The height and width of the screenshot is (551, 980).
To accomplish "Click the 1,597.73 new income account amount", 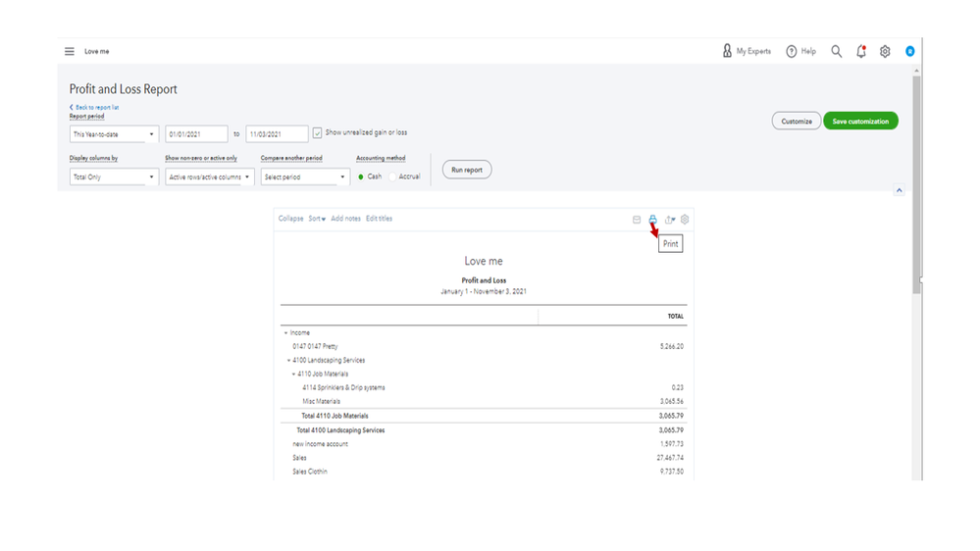I will coord(671,444).
